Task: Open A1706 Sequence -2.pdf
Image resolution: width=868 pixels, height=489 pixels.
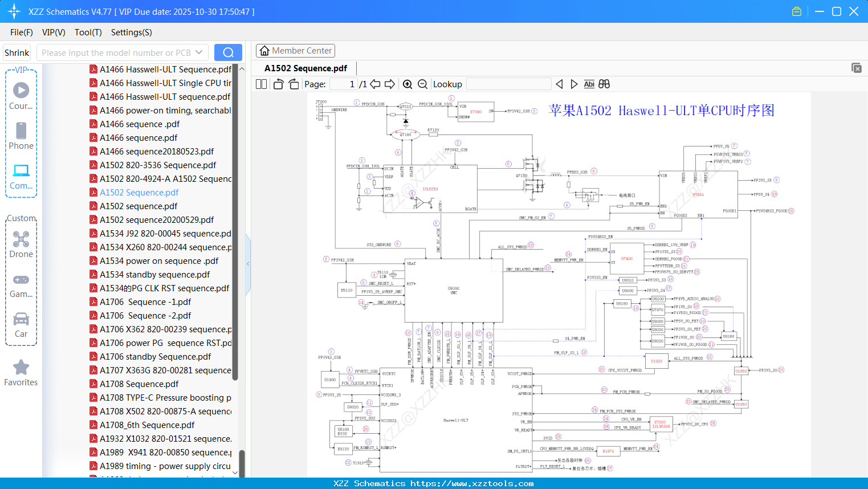Action: (x=145, y=316)
